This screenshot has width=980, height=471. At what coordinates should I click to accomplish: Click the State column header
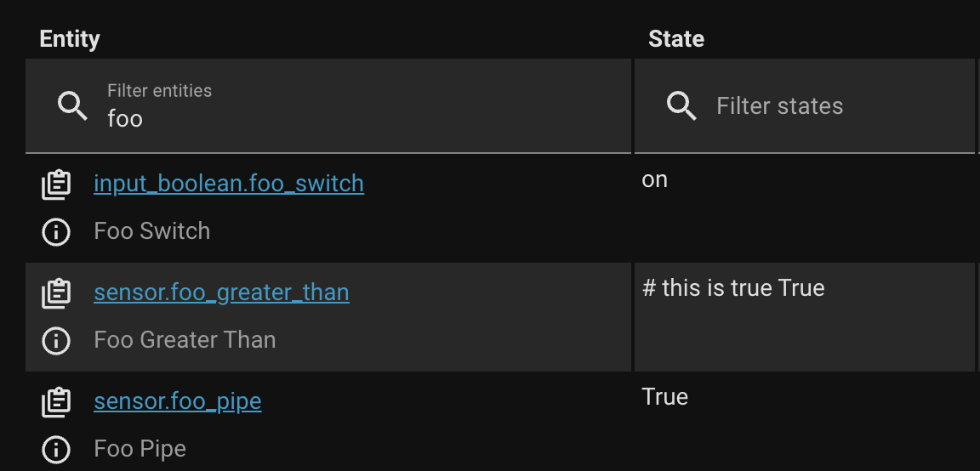(x=676, y=39)
